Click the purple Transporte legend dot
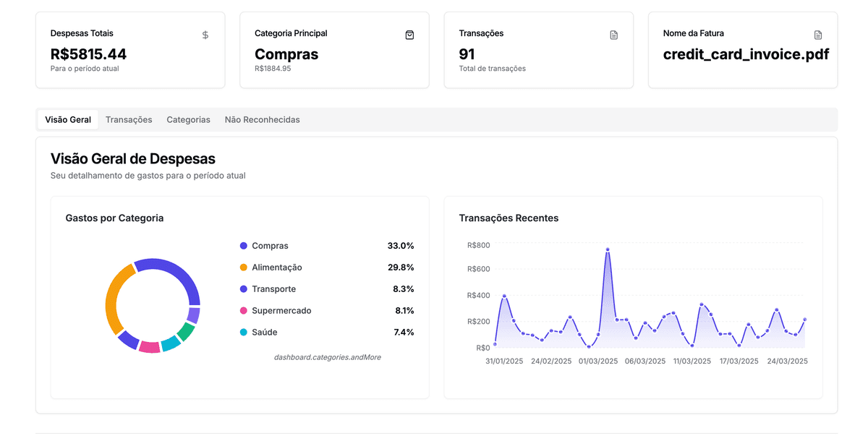 pyautogui.click(x=242, y=288)
